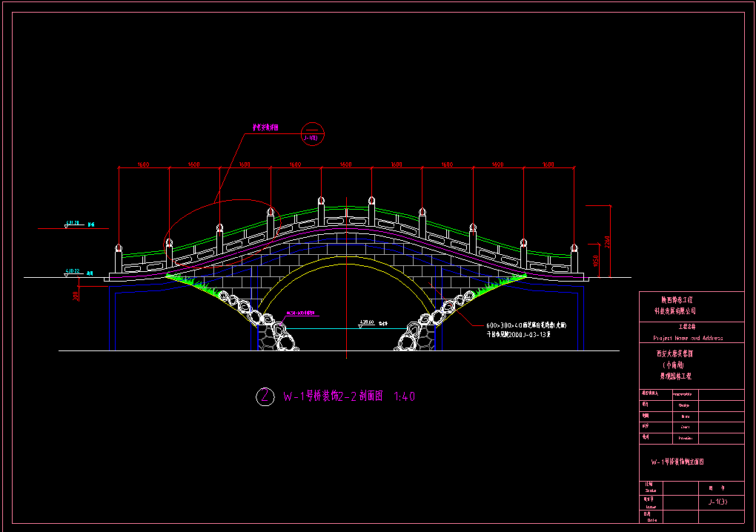Select the red detail callout ellipse on railing
Image resolution: width=756 pixels, height=532 pixels.
(219, 231)
